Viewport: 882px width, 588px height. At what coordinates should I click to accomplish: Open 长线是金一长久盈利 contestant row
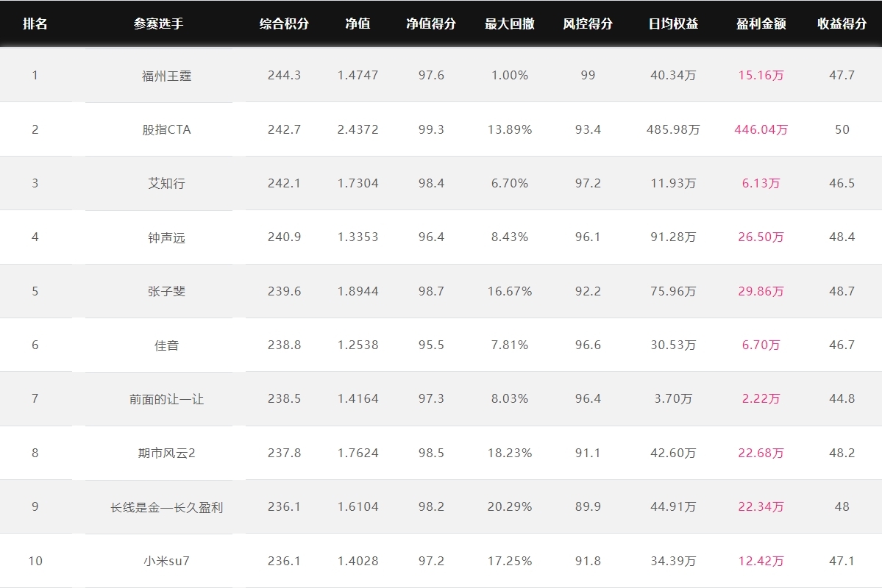166,507
